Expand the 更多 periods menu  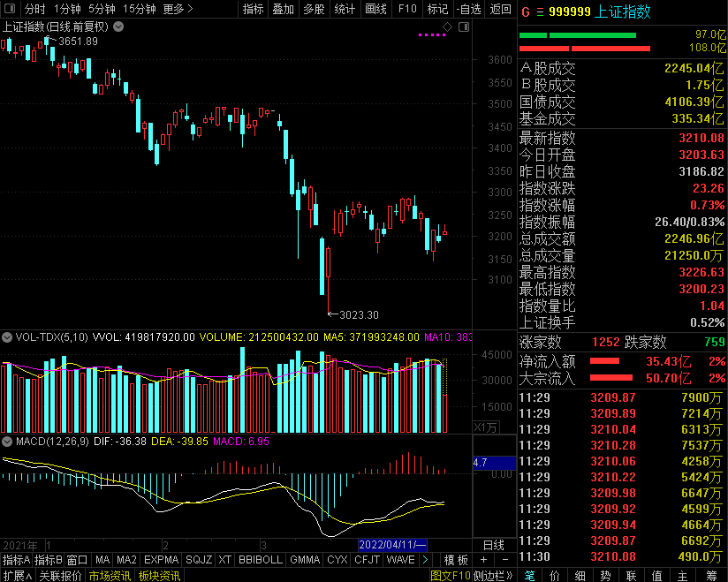[178, 9]
